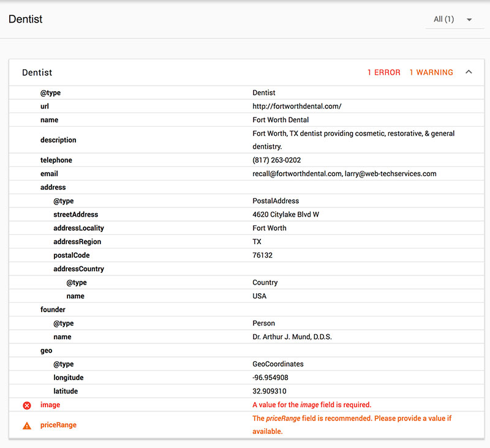The height and width of the screenshot is (448, 490).
Task: Click the latitude property label
Action: click(66, 391)
